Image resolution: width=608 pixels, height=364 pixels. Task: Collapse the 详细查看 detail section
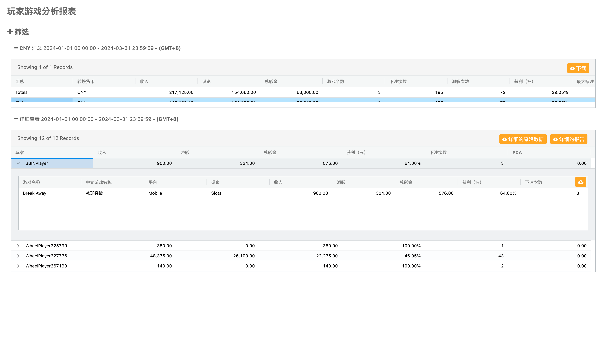[x=16, y=119]
